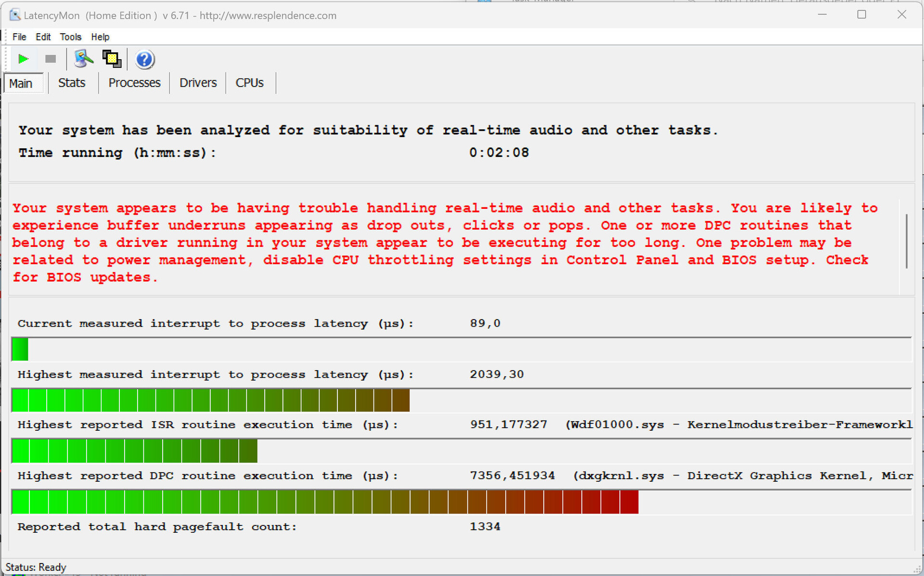Click the highest interrupt latency progress bar
The image size is (924, 576).
[210, 400]
